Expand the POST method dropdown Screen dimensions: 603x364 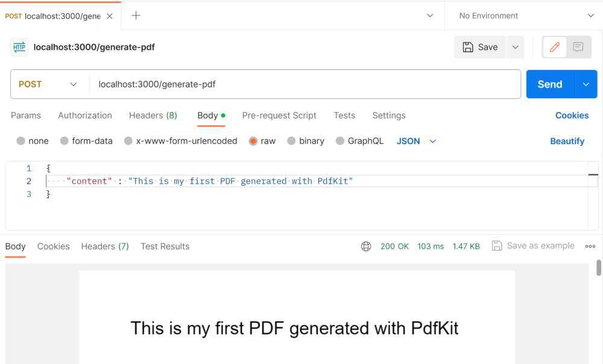[48, 84]
